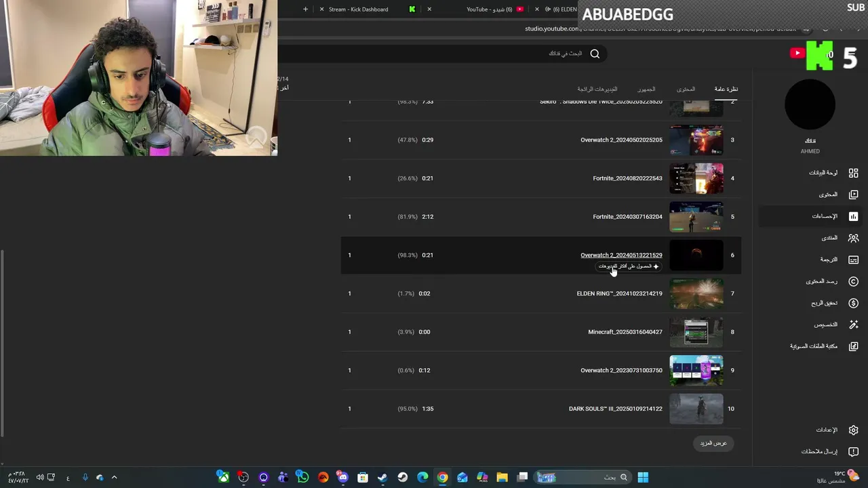The width and height of the screenshot is (868, 488).
Task: Select the Analytics bar-chart sidebar icon
Action: click(853, 216)
